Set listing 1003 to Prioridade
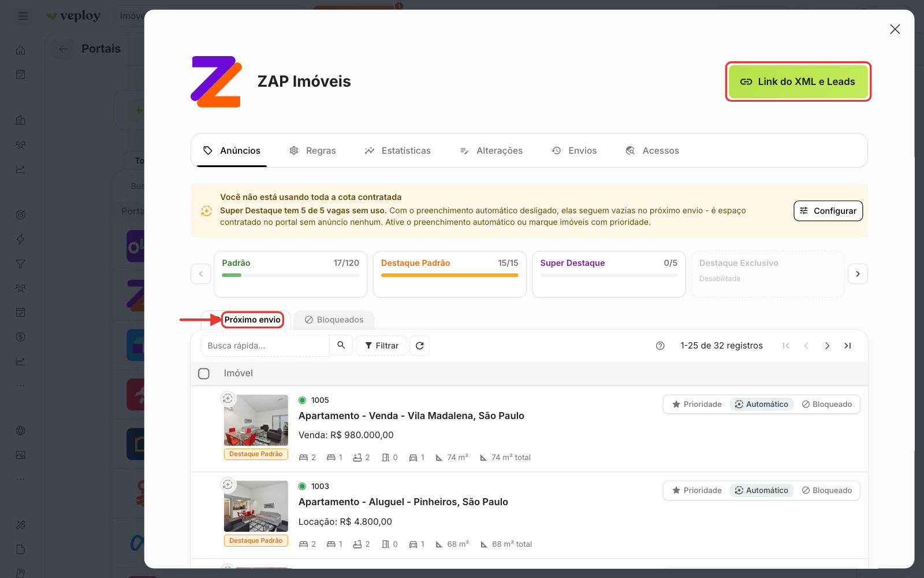Image resolution: width=924 pixels, height=578 pixels. 697,490
